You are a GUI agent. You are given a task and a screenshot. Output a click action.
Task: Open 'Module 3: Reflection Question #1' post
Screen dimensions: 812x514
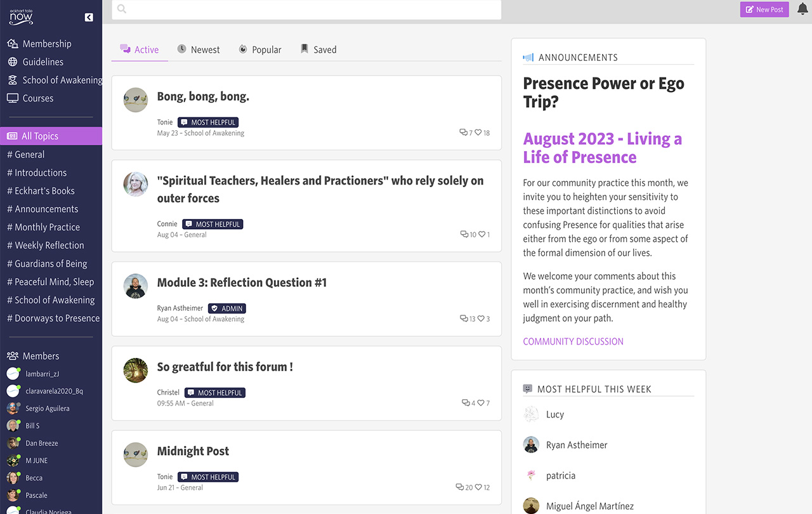pos(242,282)
